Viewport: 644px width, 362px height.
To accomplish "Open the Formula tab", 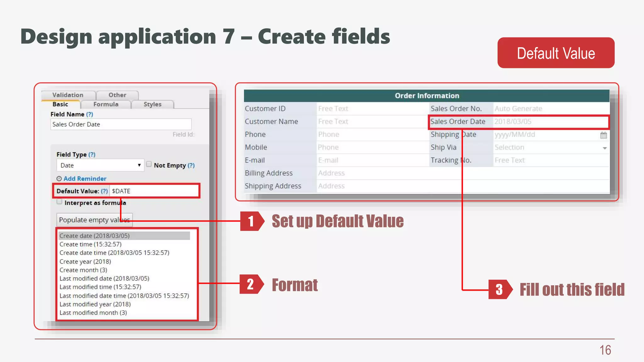I will coord(106,104).
